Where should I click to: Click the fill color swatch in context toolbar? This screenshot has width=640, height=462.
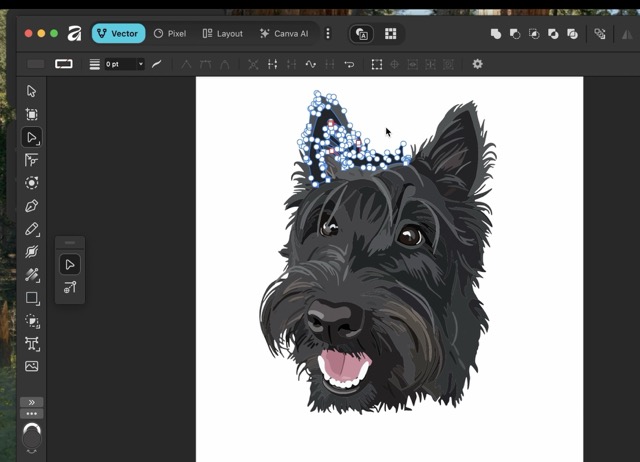(36, 64)
